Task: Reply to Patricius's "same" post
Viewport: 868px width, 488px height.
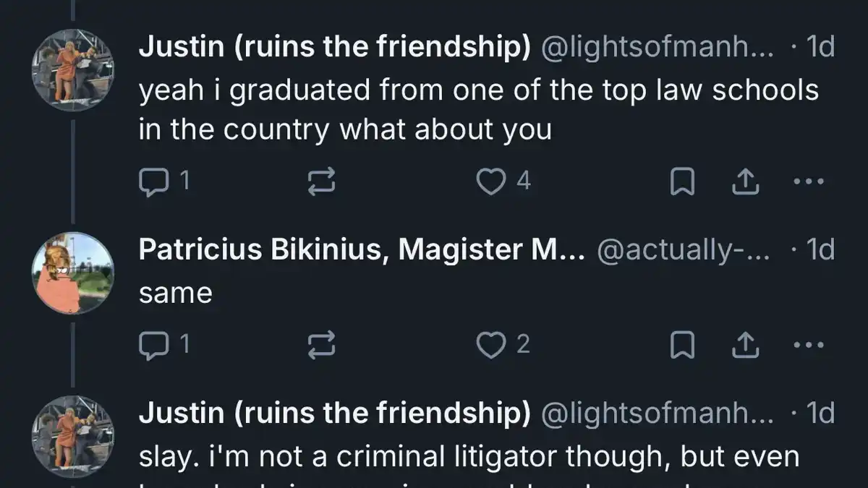Action: [163, 345]
